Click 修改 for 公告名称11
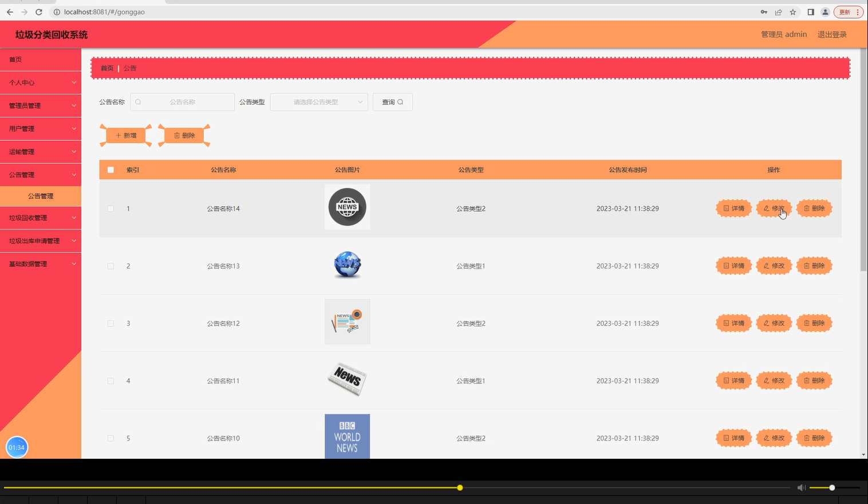Screen dimensions: 868x504 774,380
